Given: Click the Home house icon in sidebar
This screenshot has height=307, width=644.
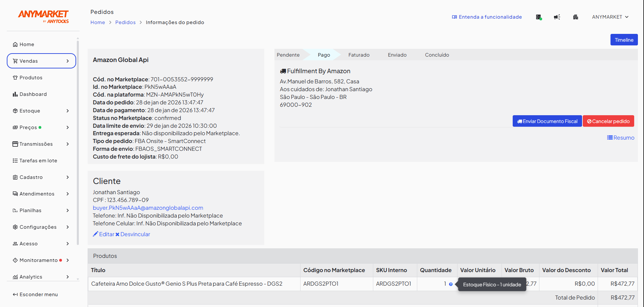Looking at the screenshot, I should point(15,44).
